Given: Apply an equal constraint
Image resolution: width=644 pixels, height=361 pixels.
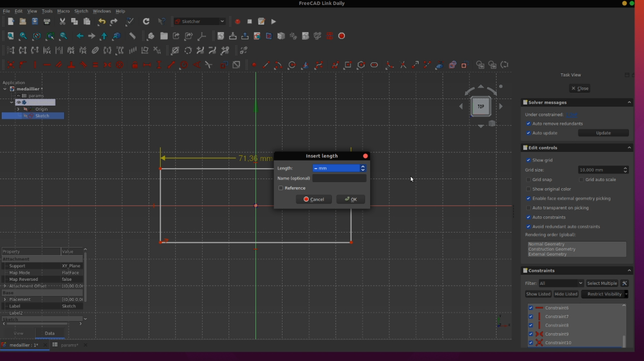Looking at the screenshot, I should (x=95, y=65).
